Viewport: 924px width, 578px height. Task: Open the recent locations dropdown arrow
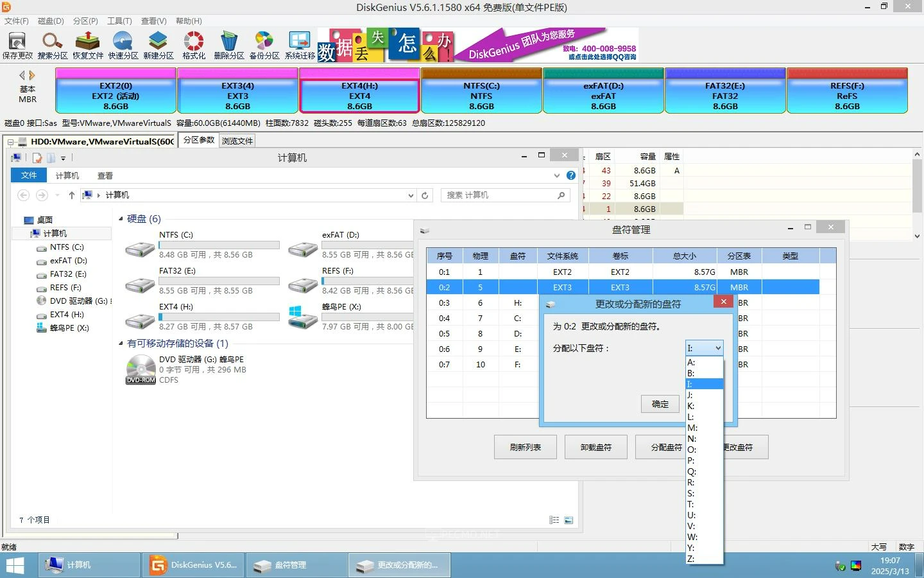point(57,195)
